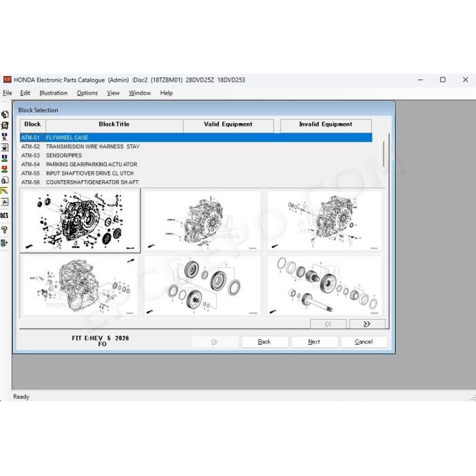Image resolution: width=476 pixels, height=476 pixels.
Task: Click the block list vertical scrollbar
Action: pos(384,154)
